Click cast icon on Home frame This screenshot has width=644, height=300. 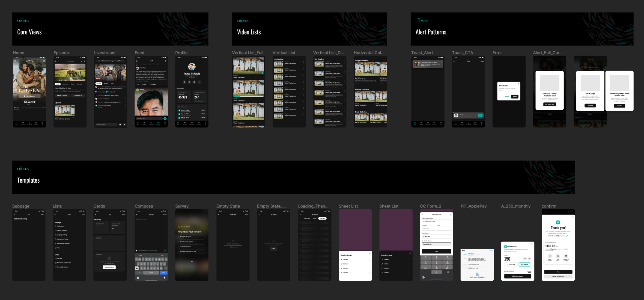coord(44,61)
